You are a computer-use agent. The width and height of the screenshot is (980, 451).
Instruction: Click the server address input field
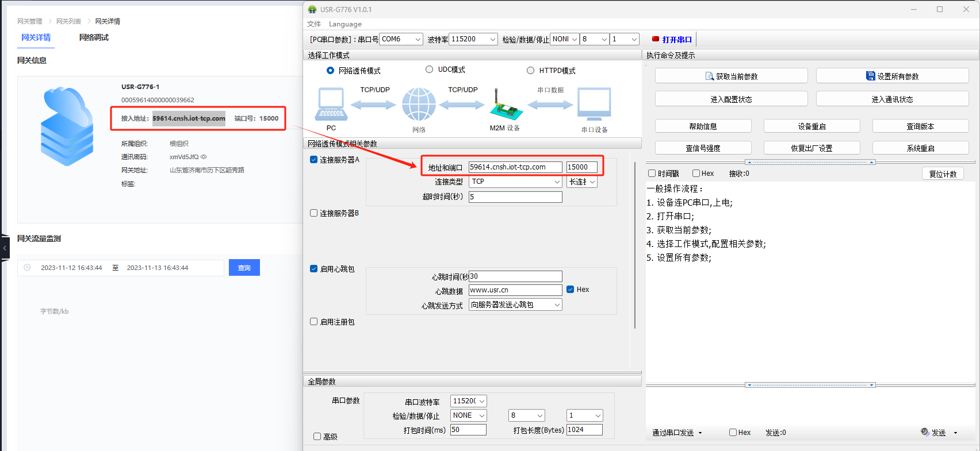(x=515, y=167)
